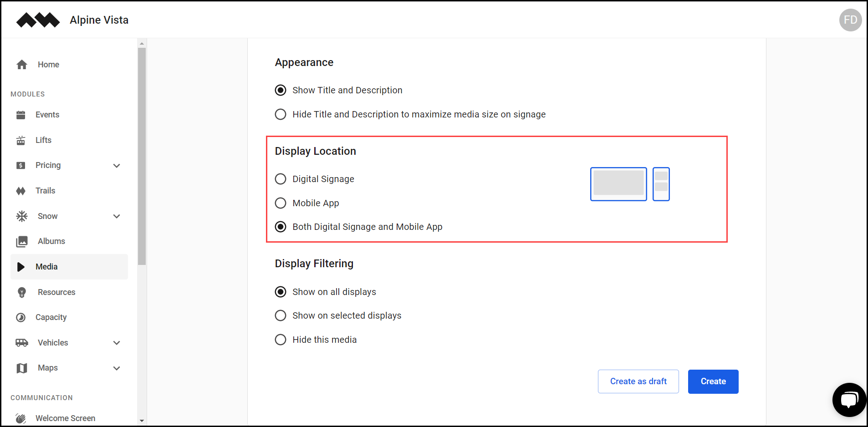Screen dimensions: 868x427
Task: Expand the Maps submenu chevron
Action: tap(117, 368)
